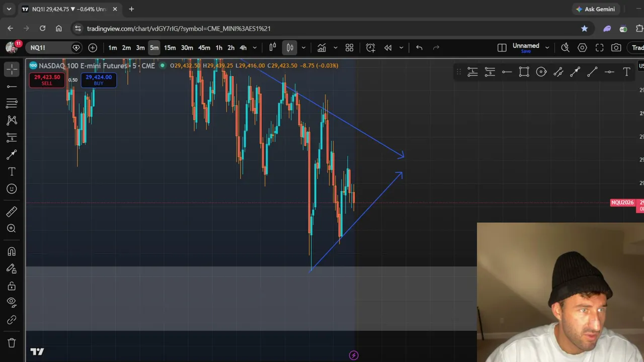The height and width of the screenshot is (362, 644).
Task: Expand the Replay options dropdown
Action: [401, 48]
